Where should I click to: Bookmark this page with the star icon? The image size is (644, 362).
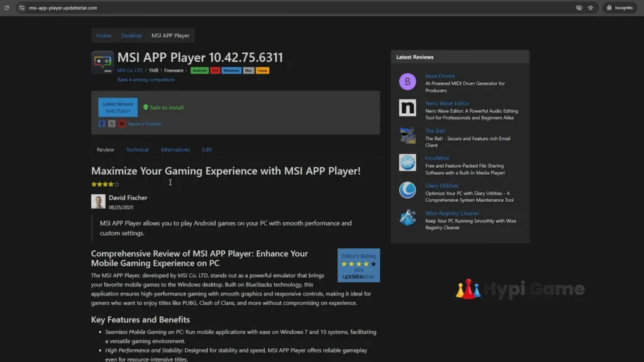[x=591, y=8]
